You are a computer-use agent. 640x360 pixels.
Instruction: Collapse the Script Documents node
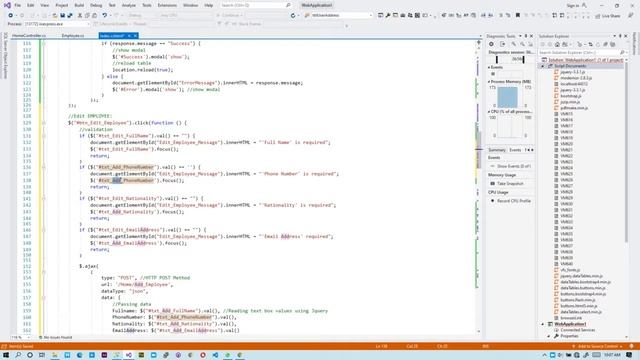543,66
